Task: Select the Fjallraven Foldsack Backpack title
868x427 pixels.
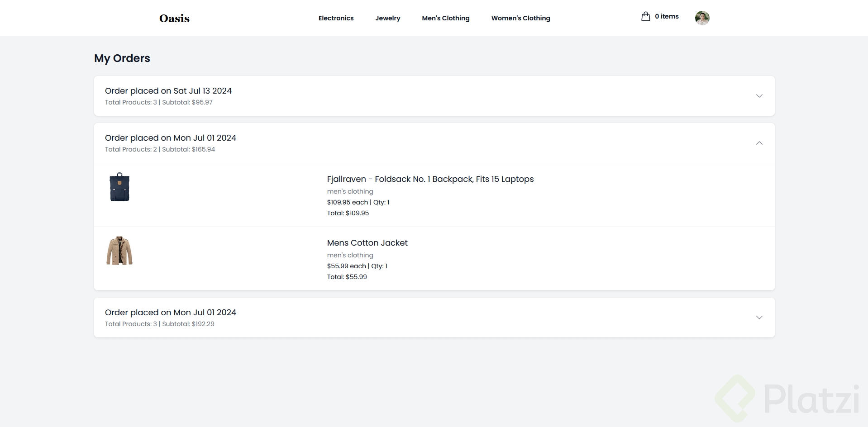Action: point(430,179)
